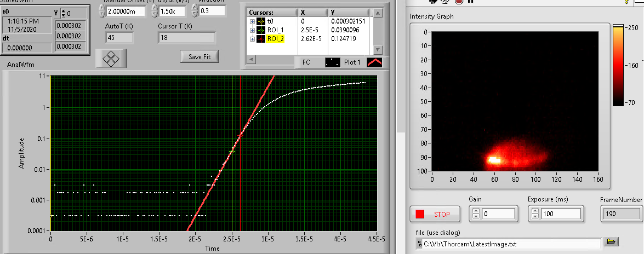Image resolution: width=644 pixels, height=254 pixels.
Task: Click the LatestImage.txt file path field
Action: pos(510,242)
